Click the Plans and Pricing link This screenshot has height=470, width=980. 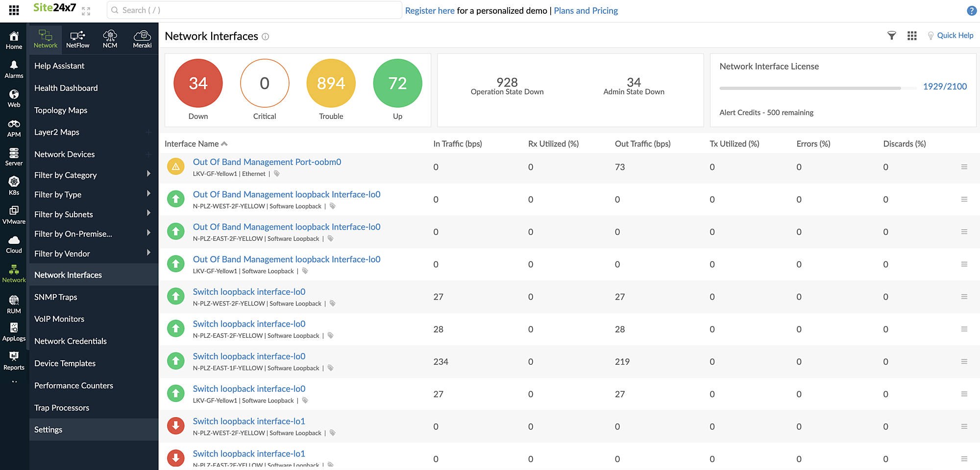coord(586,10)
